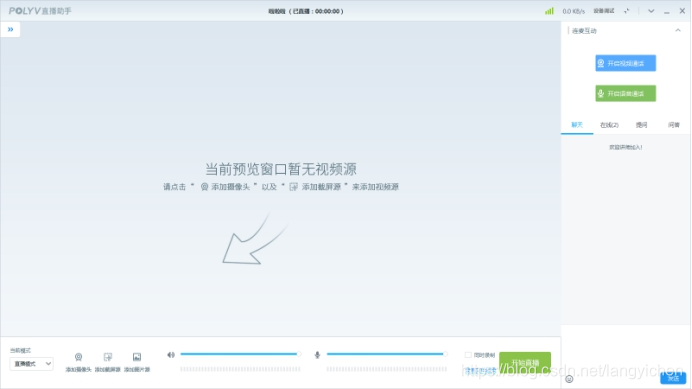Add an image source via 添加图片源 icon
The height and width of the screenshot is (389, 692).
tap(137, 362)
